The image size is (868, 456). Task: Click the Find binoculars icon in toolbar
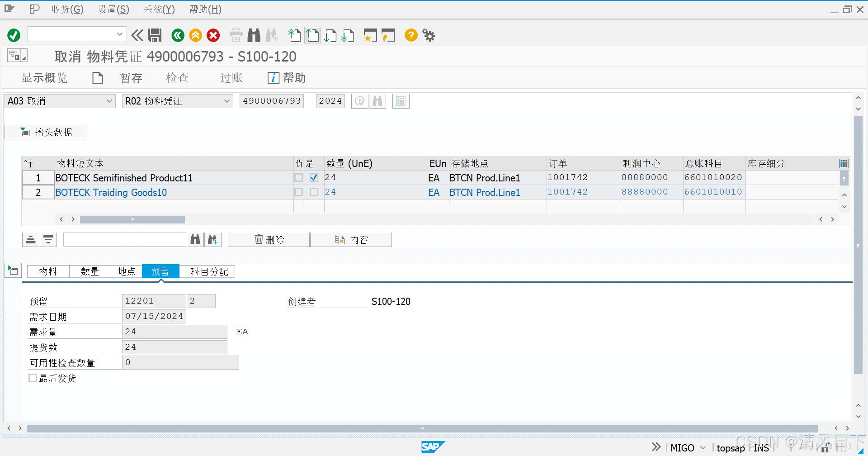[254, 35]
